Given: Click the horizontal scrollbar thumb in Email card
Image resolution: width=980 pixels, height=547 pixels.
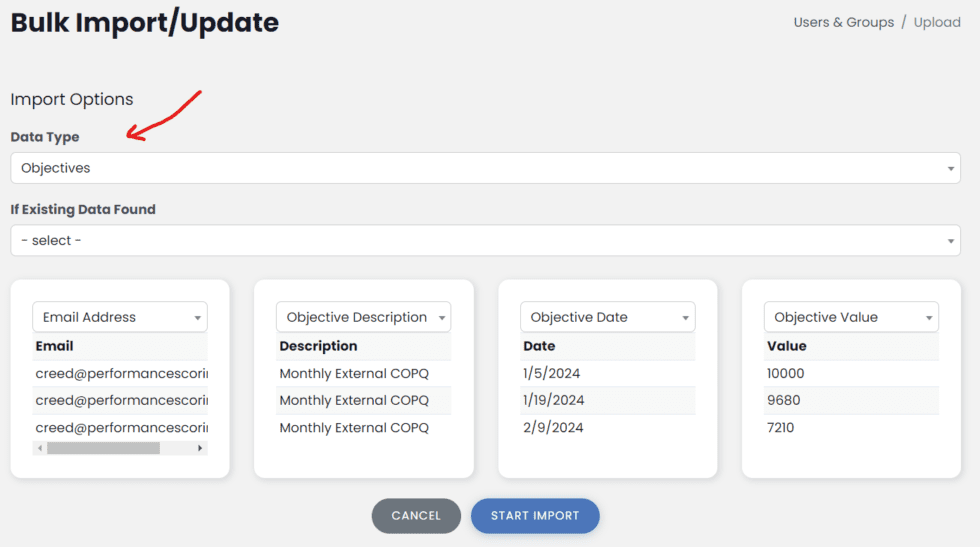Looking at the screenshot, I should tap(103, 448).
